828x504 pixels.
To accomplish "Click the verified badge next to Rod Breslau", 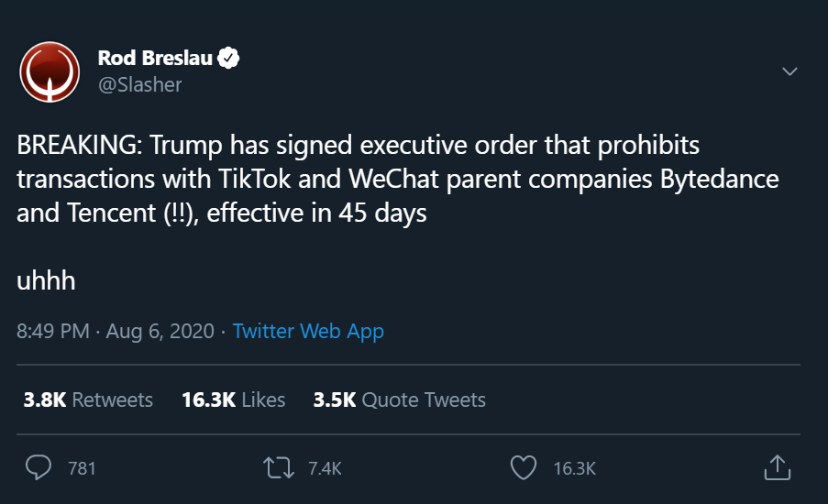I will [x=228, y=58].
